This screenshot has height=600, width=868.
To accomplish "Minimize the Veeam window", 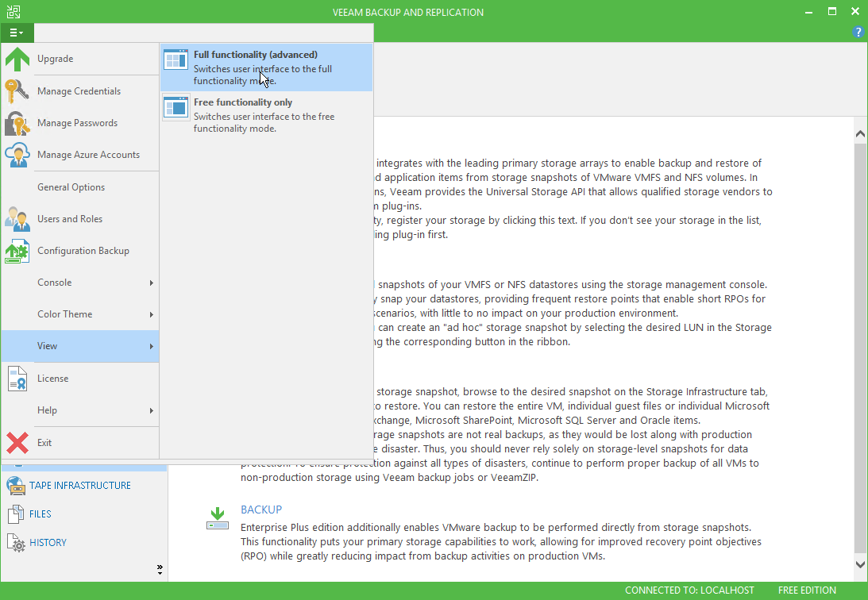I will click(x=808, y=12).
